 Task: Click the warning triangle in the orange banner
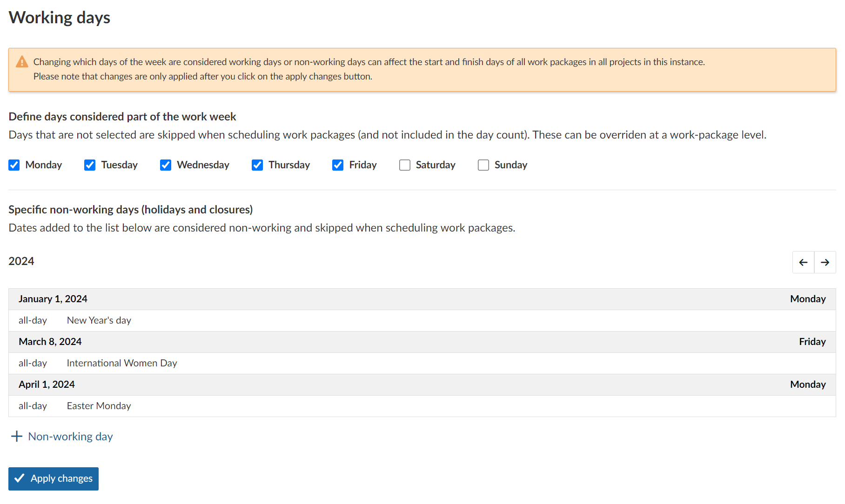(x=22, y=61)
